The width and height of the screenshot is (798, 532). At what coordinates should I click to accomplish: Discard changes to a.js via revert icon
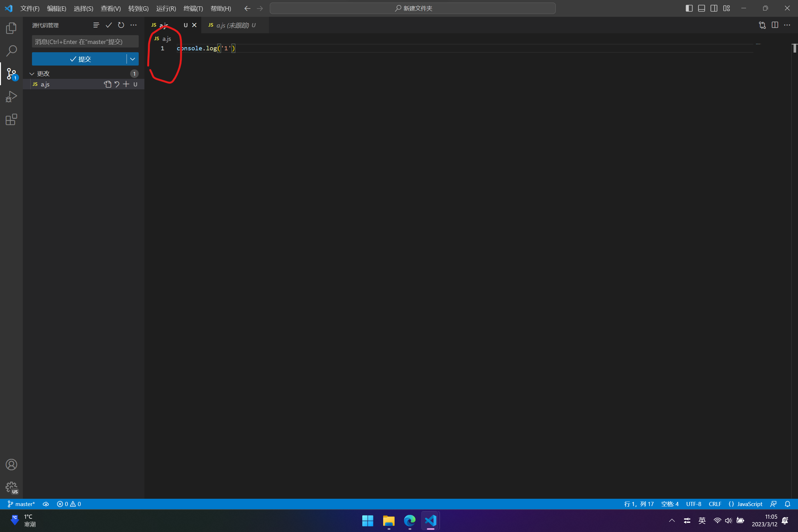click(x=117, y=84)
